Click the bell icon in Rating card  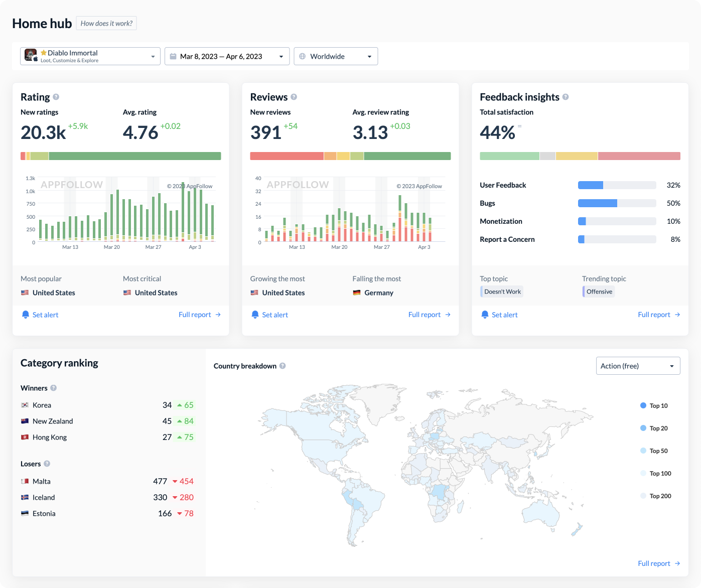tap(26, 315)
